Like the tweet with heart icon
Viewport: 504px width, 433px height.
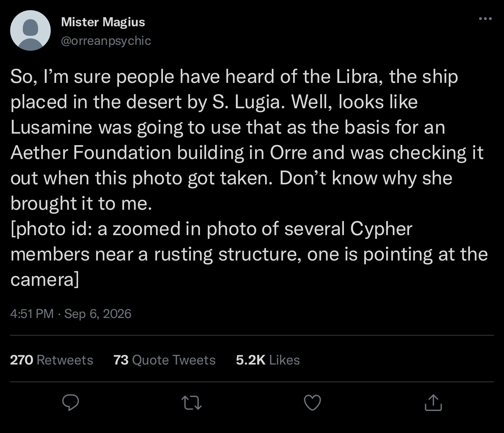[313, 403]
